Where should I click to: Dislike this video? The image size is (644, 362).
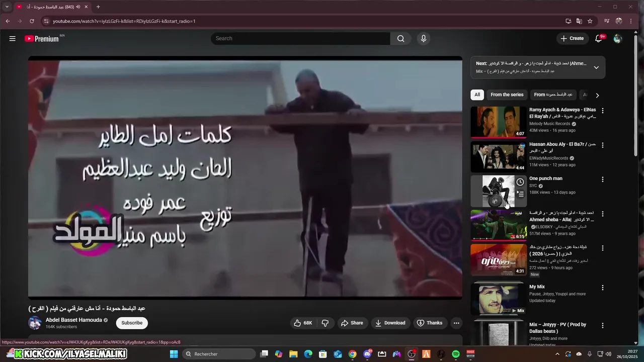(x=325, y=323)
